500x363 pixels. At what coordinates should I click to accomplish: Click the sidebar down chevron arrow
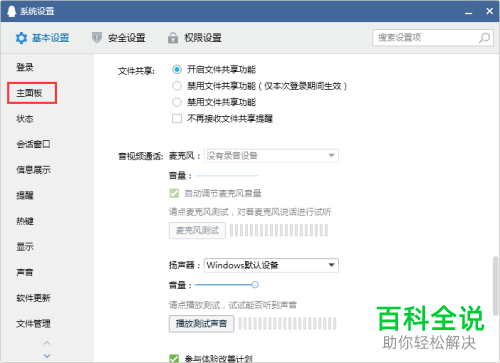(47, 356)
